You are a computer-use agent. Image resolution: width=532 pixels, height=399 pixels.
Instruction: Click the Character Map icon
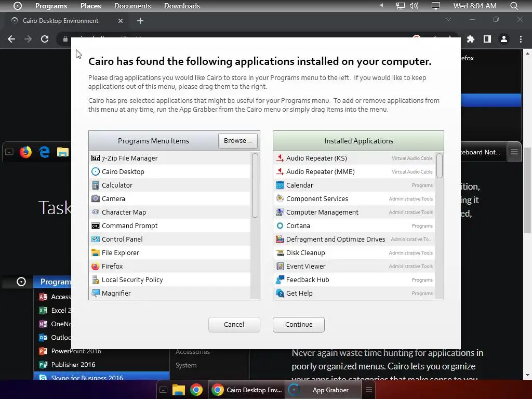tap(96, 212)
